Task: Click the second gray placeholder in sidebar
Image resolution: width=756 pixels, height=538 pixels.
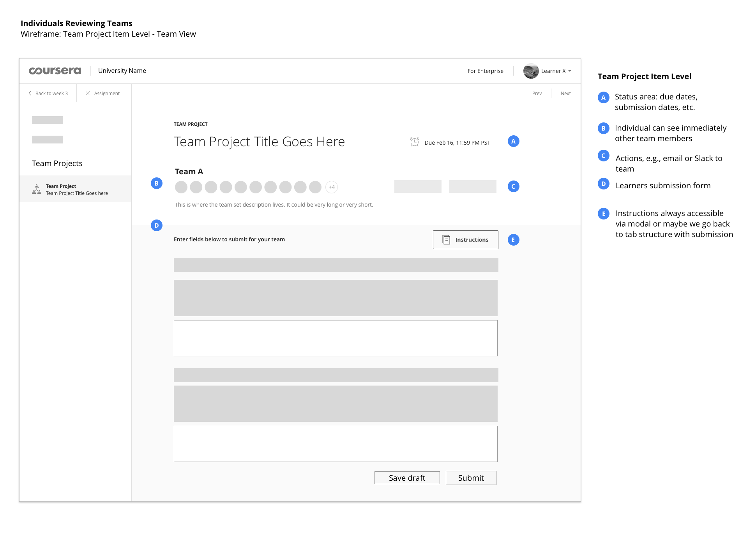Action: pos(47,140)
